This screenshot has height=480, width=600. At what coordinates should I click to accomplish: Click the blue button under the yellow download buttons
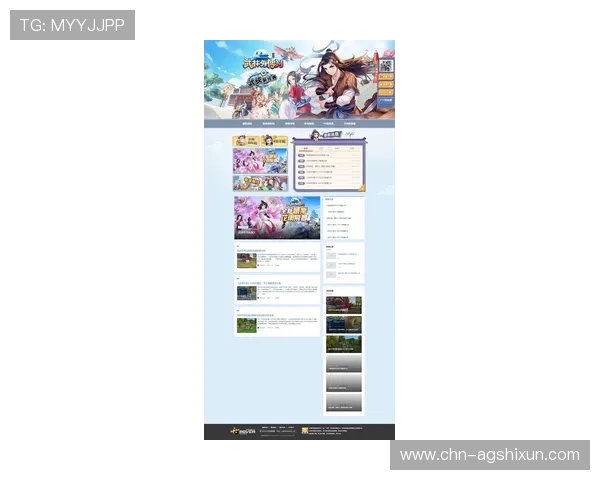coord(386,100)
